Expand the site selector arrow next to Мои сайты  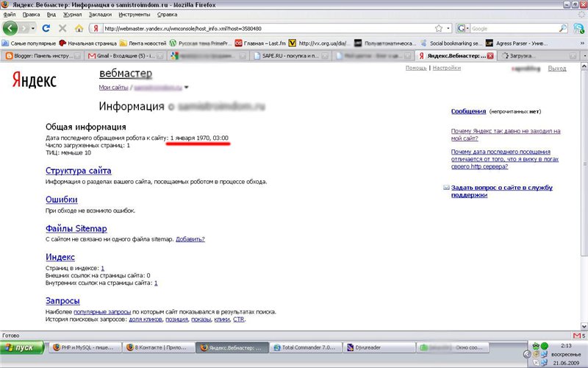[x=186, y=88]
